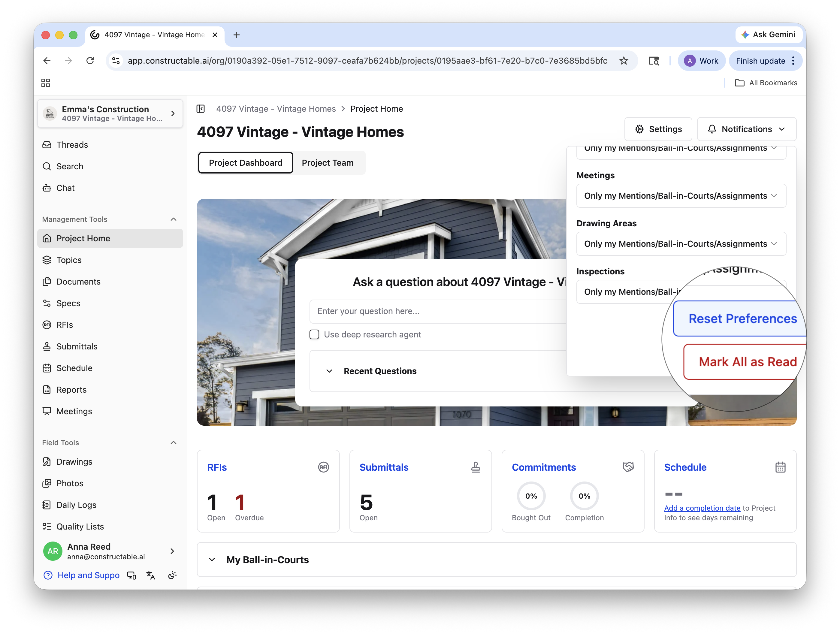This screenshot has height=634, width=840.
Task: Click the device display icon in footer
Action: (131, 575)
